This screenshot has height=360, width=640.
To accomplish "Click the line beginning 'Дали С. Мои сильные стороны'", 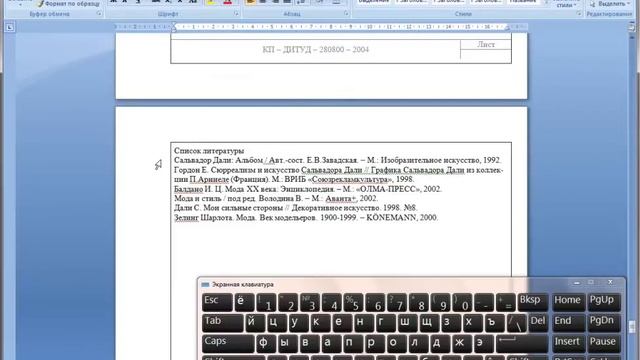I will tap(296, 208).
